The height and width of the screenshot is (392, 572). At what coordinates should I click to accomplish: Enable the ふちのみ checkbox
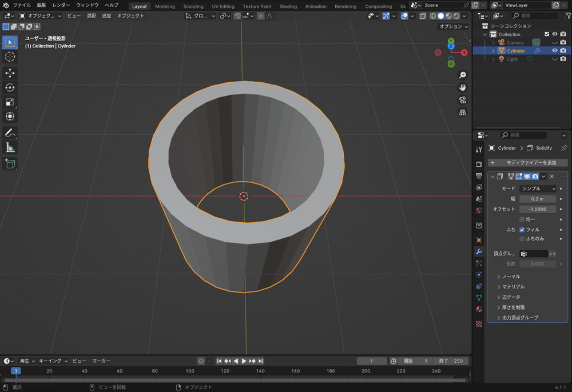tap(522, 239)
